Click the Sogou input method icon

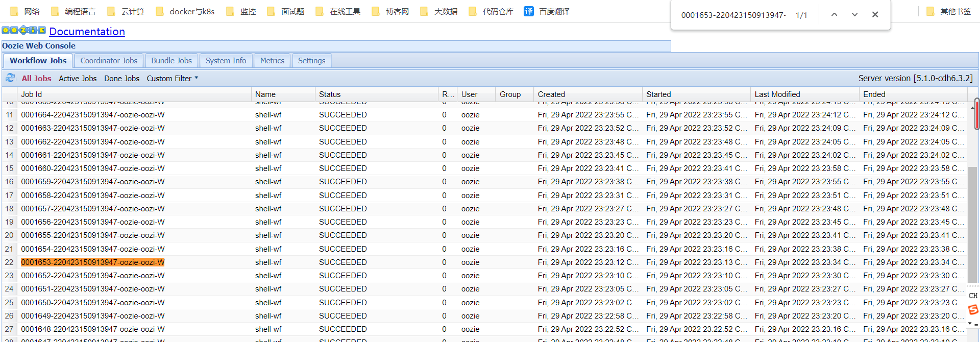[973, 310]
